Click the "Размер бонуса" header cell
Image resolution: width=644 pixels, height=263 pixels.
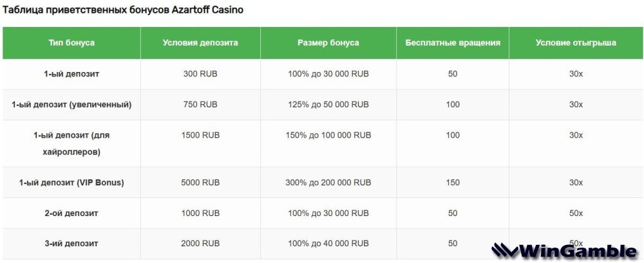tap(328, 43)
